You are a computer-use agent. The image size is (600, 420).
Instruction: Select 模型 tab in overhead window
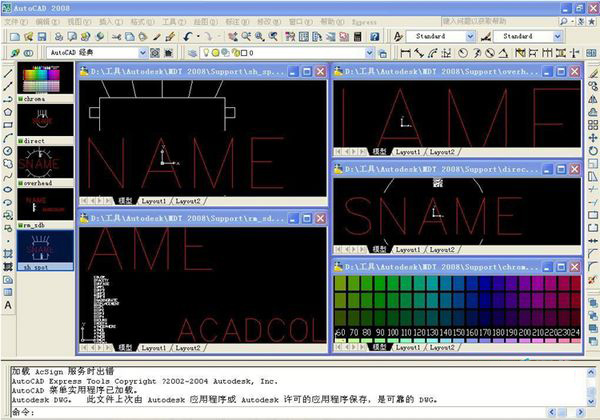pyautogui.click(x=379, y=152)
